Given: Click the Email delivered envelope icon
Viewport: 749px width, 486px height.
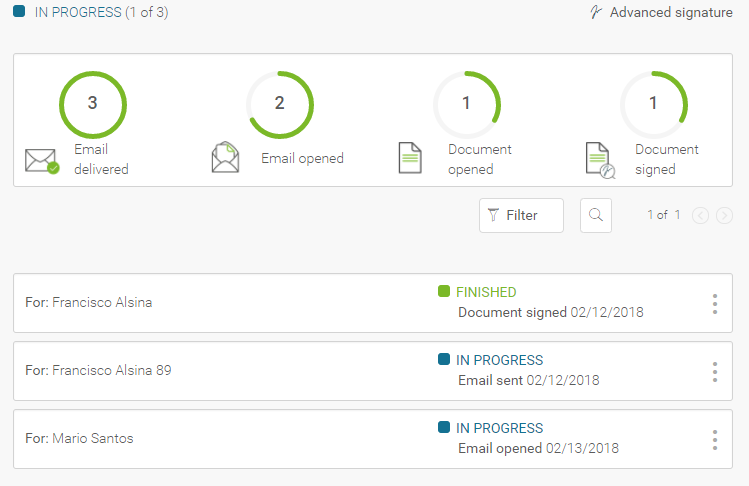Looking at the screenshot, I should [42, 161].
